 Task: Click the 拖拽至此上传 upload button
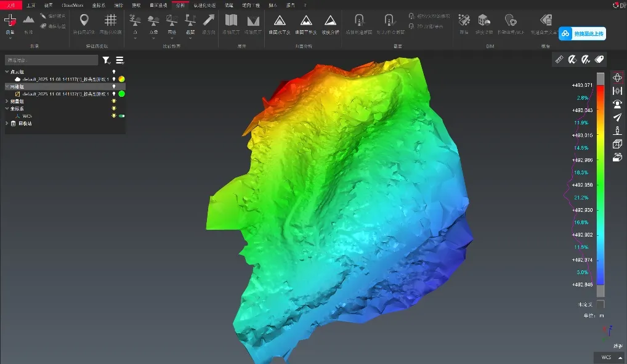582,34
